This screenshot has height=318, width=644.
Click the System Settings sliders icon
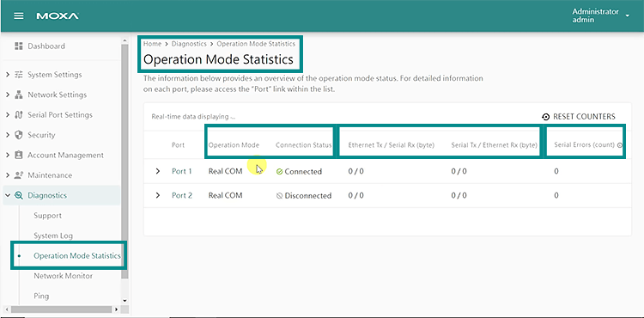click(19, 75)
